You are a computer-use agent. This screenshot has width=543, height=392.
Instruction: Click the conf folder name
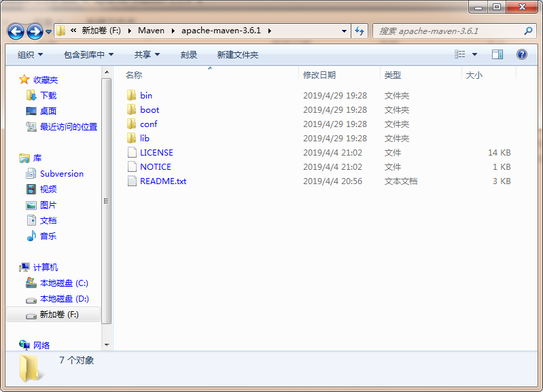pos(149,124)
